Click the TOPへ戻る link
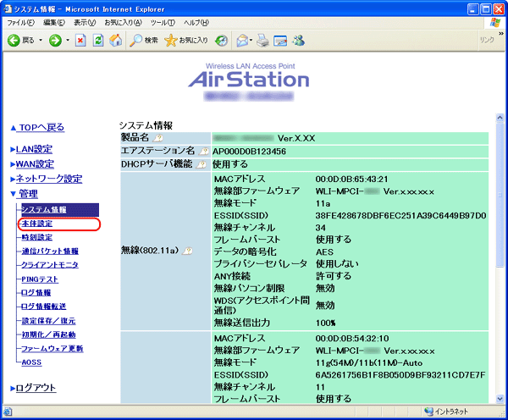This screenshot has width=508, height=420. point(37,128)
